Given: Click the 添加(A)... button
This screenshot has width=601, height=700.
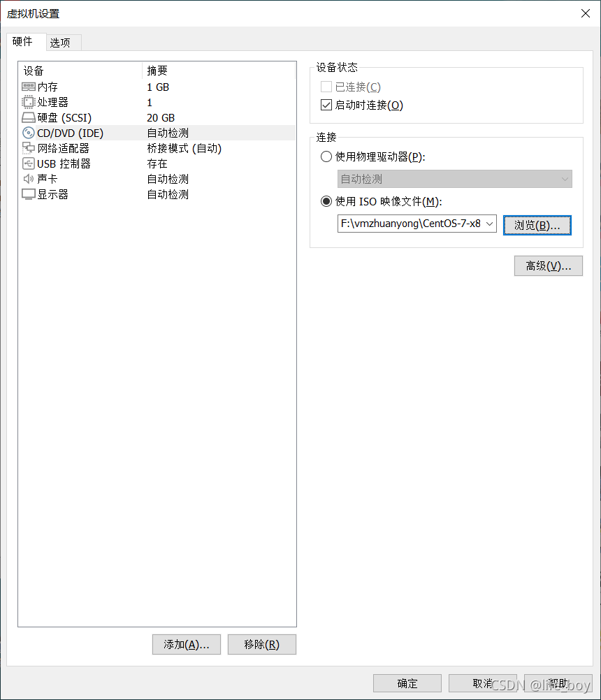Looking at the screenshot, I should coord(187,645).
